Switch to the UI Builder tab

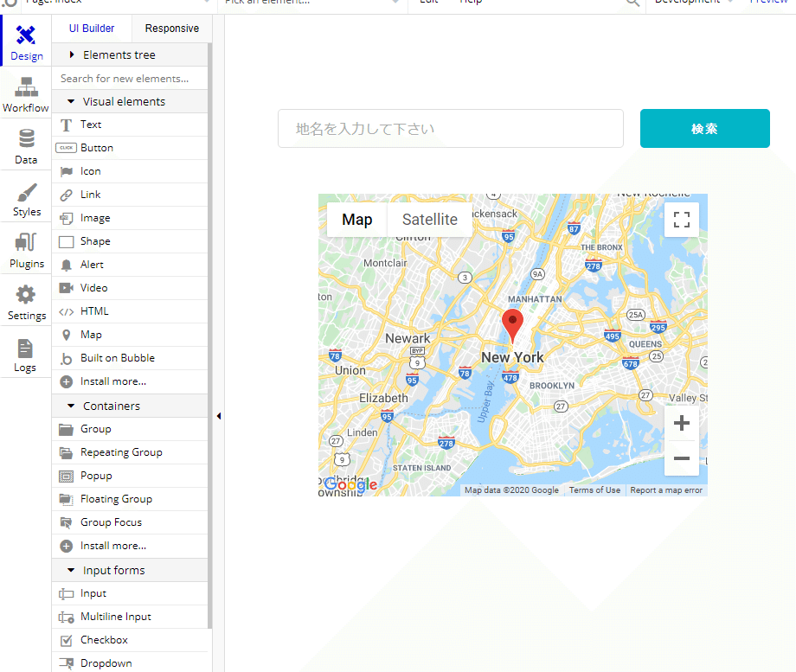pos(92,29)
